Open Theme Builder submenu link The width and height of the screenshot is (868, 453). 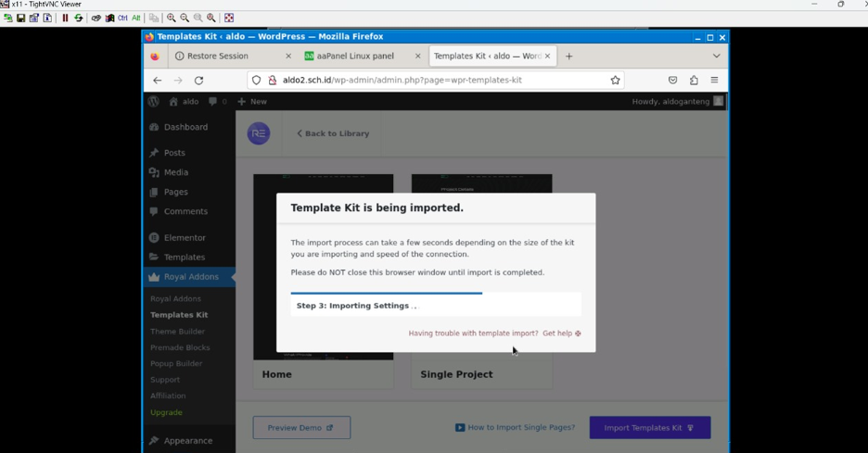pyautogui.click(x=177, y=332)
